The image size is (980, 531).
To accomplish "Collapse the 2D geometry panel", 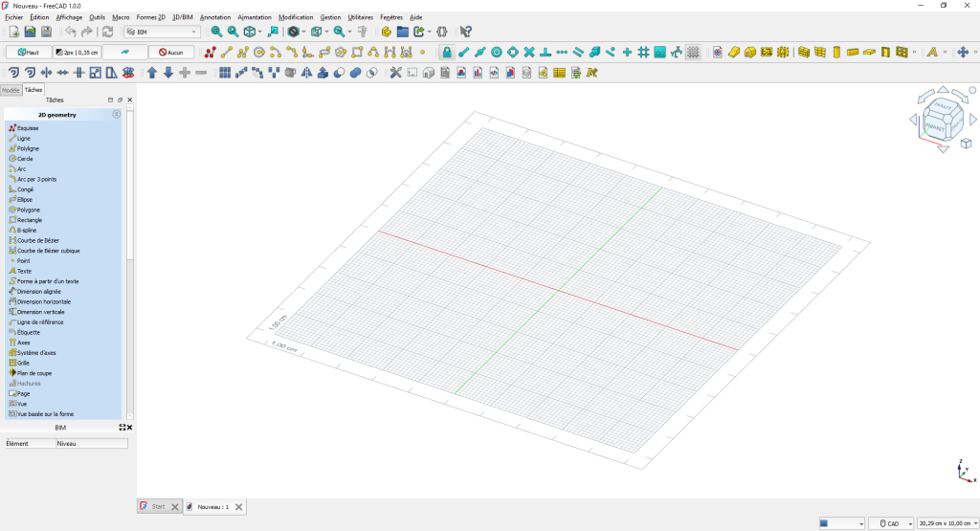I will pos(116,114).
